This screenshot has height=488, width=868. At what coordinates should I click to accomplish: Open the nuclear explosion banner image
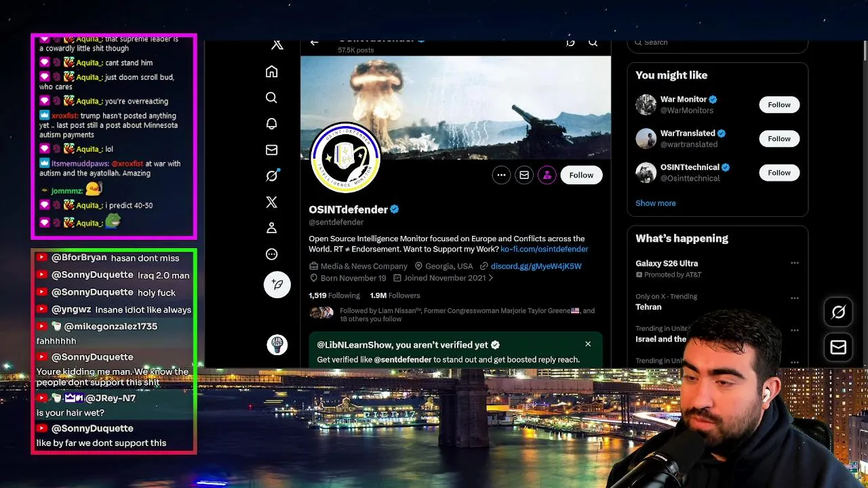pyautogui.click(x=456, y=107)
